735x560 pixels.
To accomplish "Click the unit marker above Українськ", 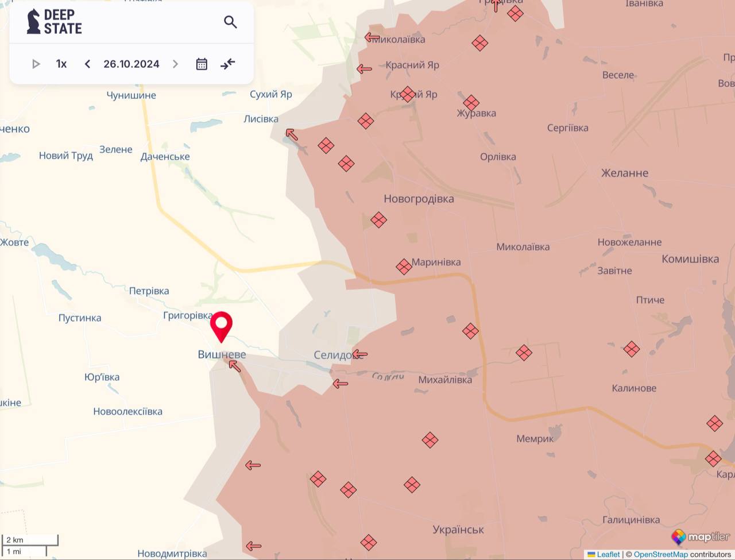I will pyautogui.click(x=412, y=485).
